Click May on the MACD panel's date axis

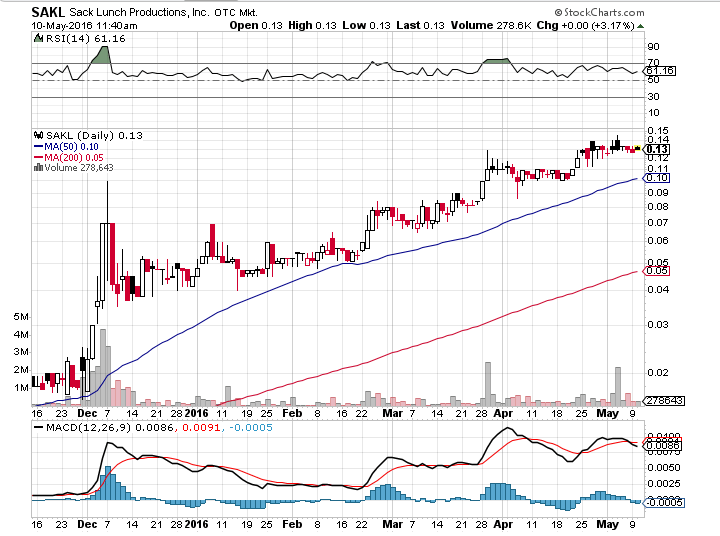pos(608,525)
